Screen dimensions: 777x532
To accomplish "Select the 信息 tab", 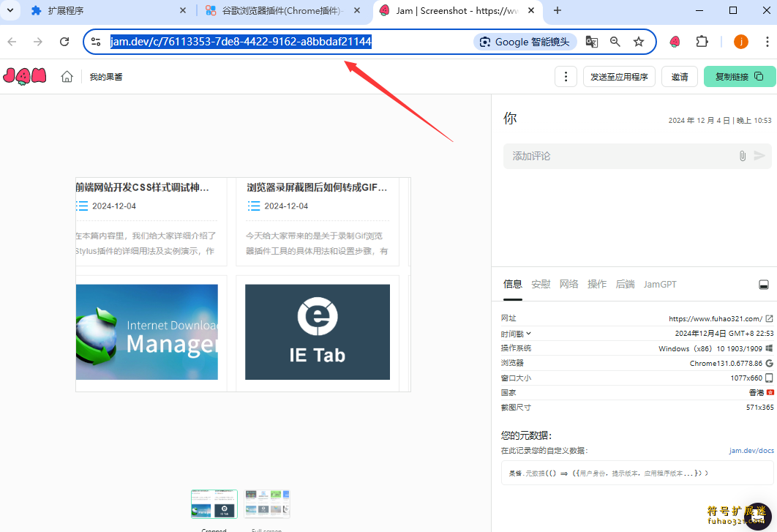I will point(512,284).
